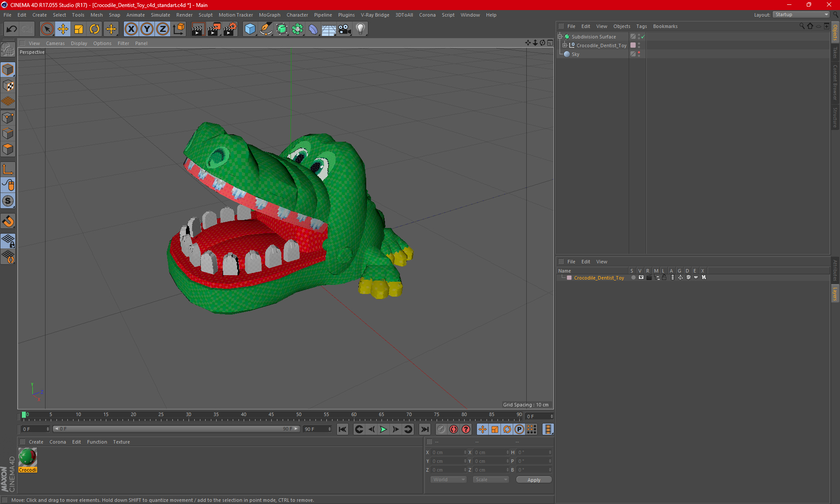This screenshot has height=504, width=840.
Task: Select the Sky object
Action: pyautogui.click(x=575, y=54)
